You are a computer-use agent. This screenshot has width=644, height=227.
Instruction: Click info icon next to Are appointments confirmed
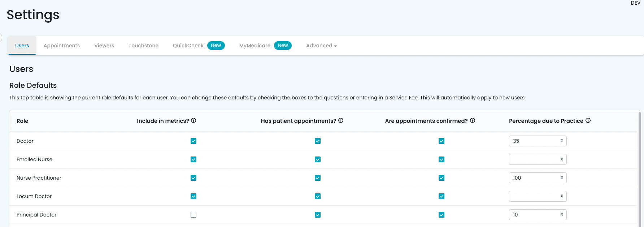point(473,121)
